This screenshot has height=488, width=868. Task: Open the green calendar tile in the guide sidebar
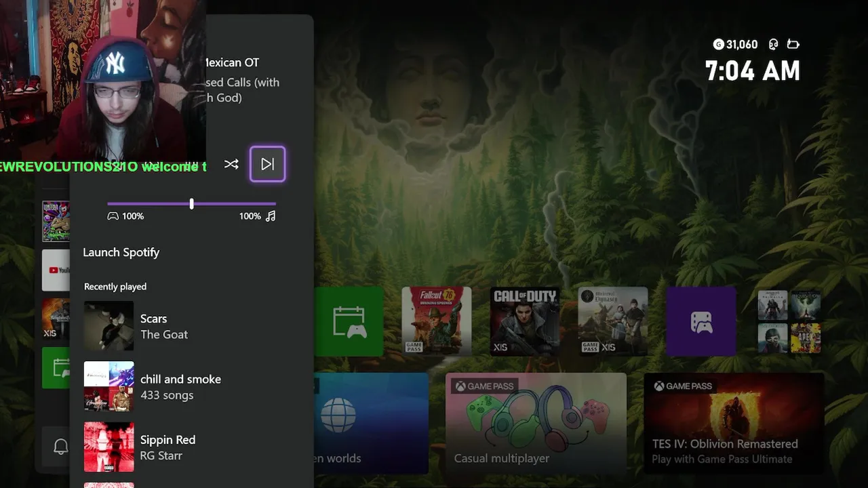[x=56, y=368]
